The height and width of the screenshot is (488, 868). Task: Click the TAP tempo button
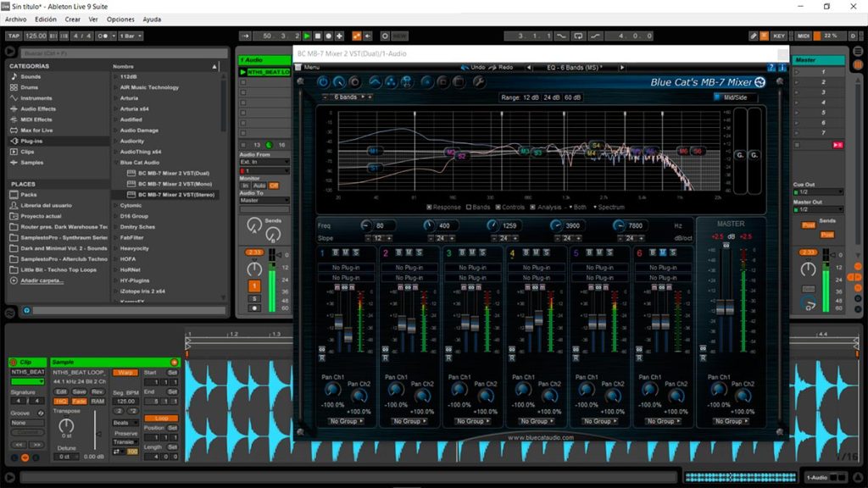pos(14,36)
